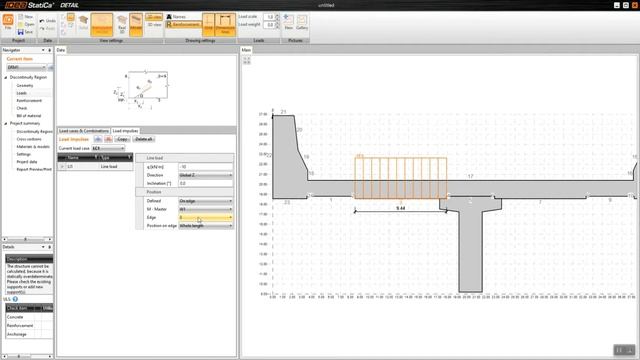Click the Navigator horizontal scrollbar
The height and width of the screenshot is (360, 640).
(x=27, y=239)
